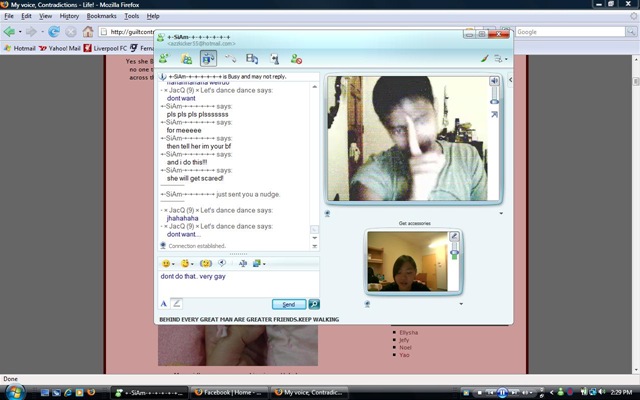Click into the message text input box

point(238,283)
